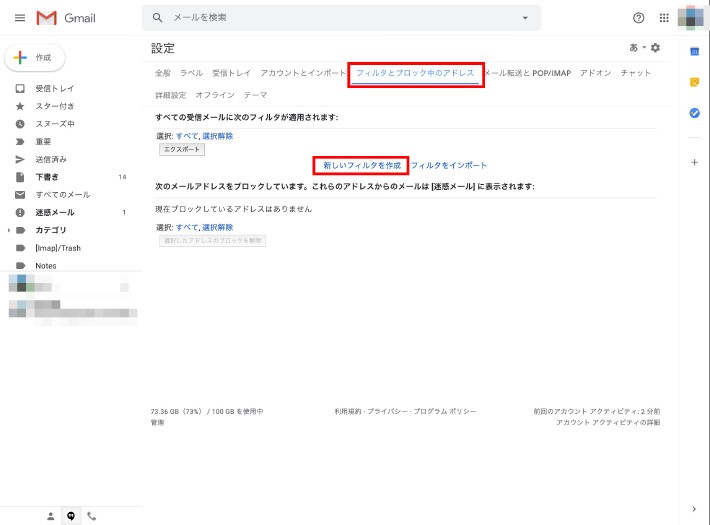The width and height of the screenshot is (710, 525).
Task: Open 送信済み sent folder
Action: point(51,159)
